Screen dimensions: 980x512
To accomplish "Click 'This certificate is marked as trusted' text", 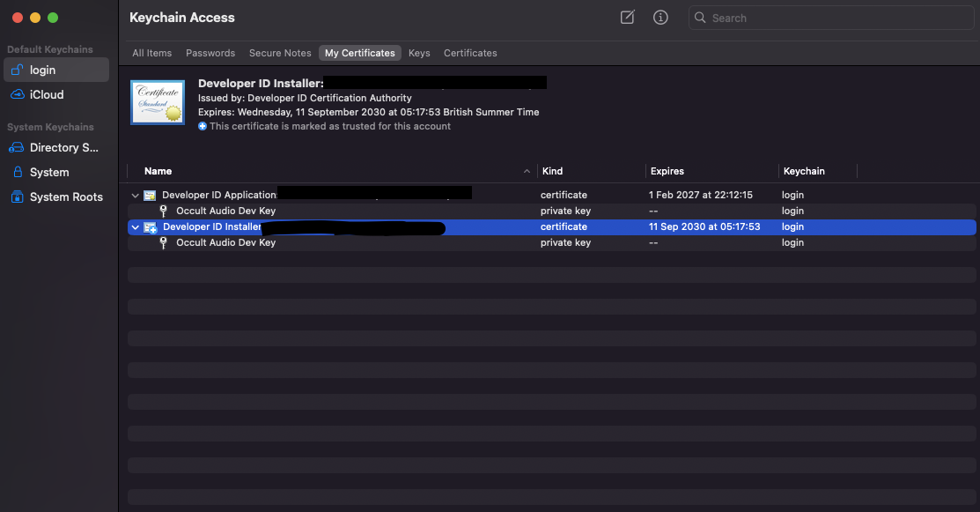I will [330, 126].
